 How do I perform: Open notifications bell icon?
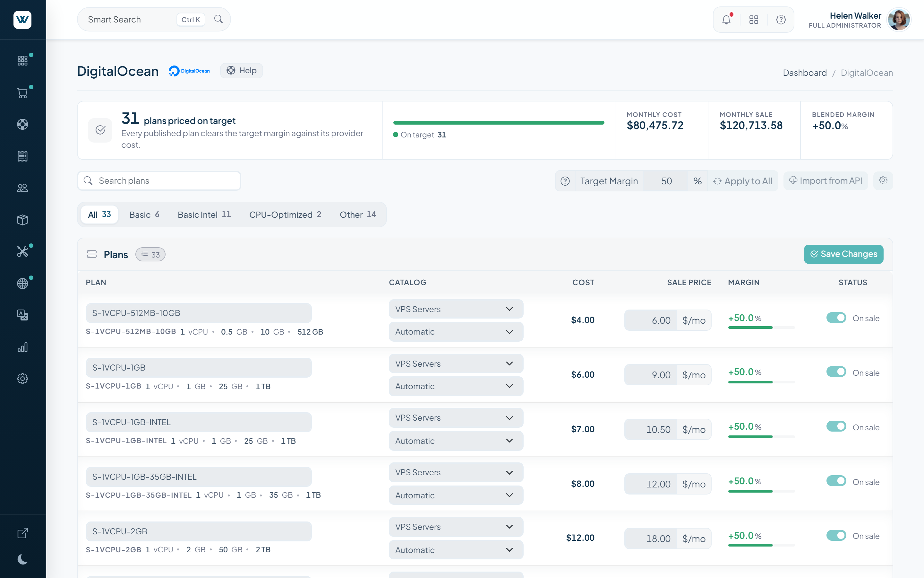tap(726, 20)
